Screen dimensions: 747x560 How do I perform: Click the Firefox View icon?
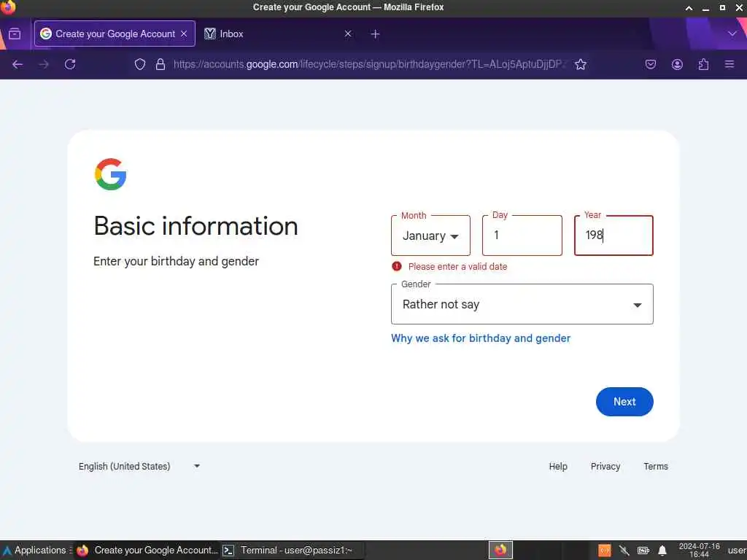coord(15,34)
